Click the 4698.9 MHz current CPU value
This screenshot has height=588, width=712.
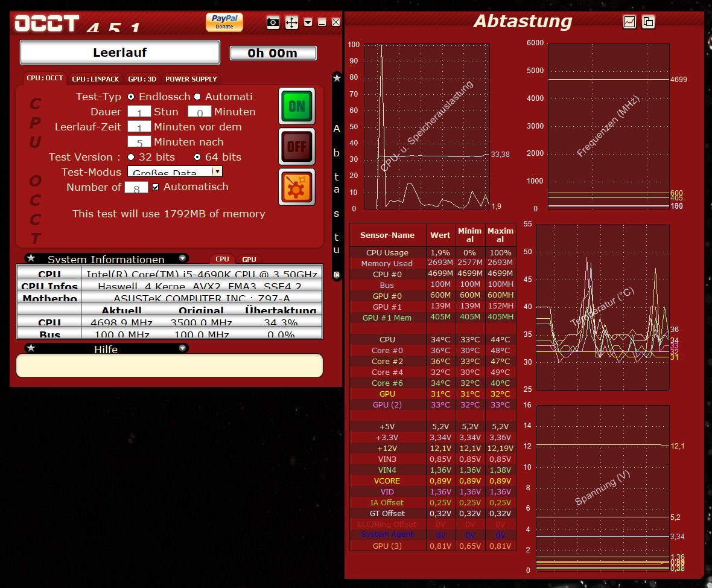[121, 322]
